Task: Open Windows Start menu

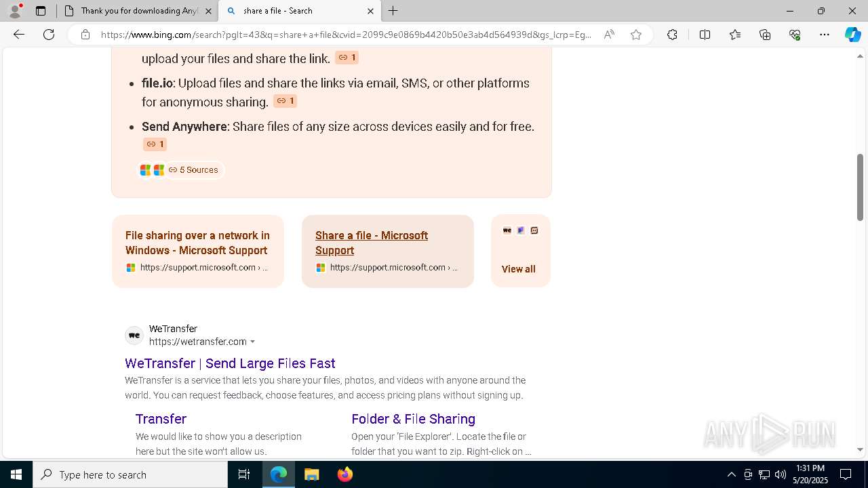Action: pyautogui.click(x=16, y=474)
